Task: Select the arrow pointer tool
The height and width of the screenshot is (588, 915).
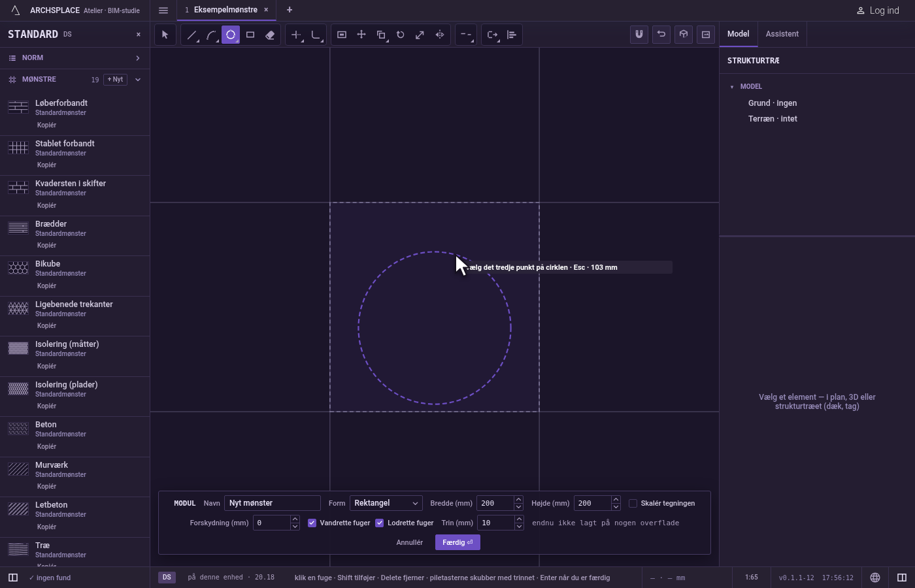Action: pos(165,35)
